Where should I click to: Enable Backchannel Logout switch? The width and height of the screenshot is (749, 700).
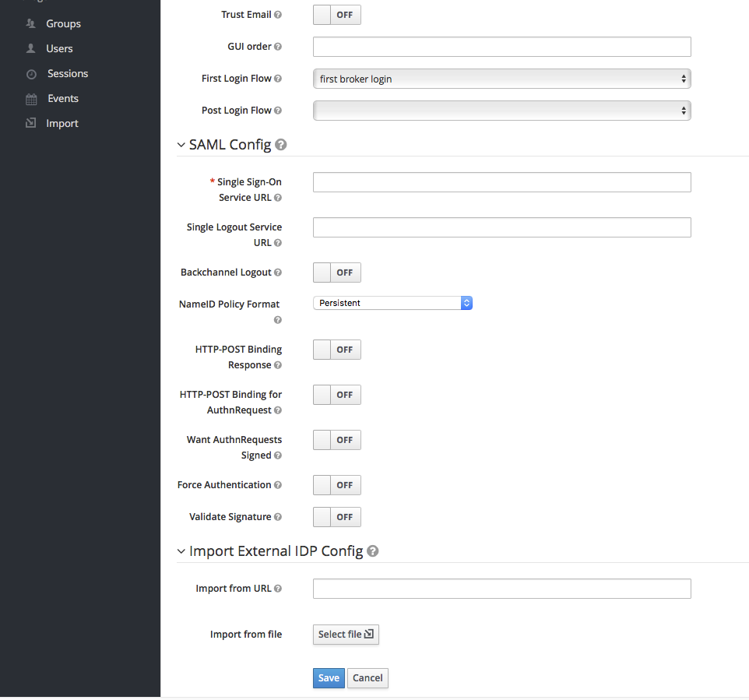pos(336,273)
